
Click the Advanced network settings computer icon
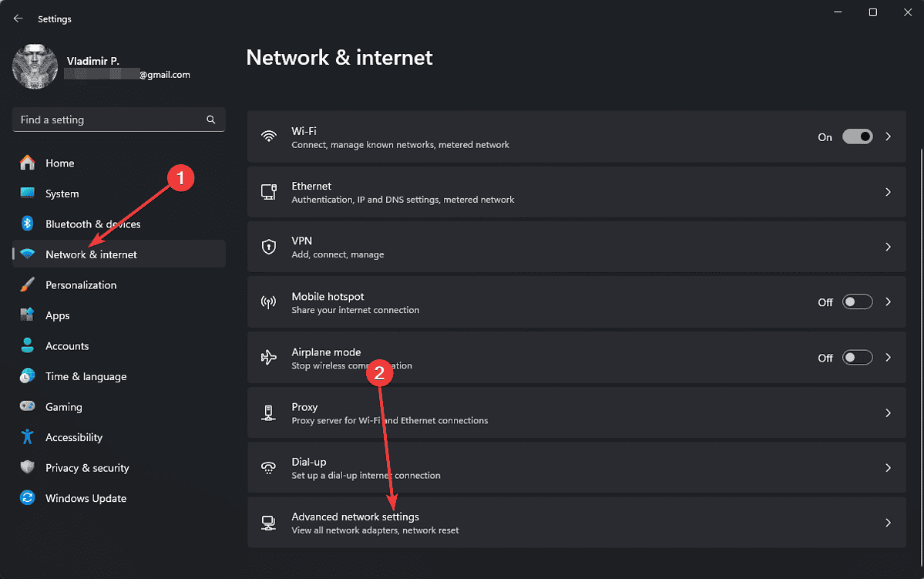(269, 523)
